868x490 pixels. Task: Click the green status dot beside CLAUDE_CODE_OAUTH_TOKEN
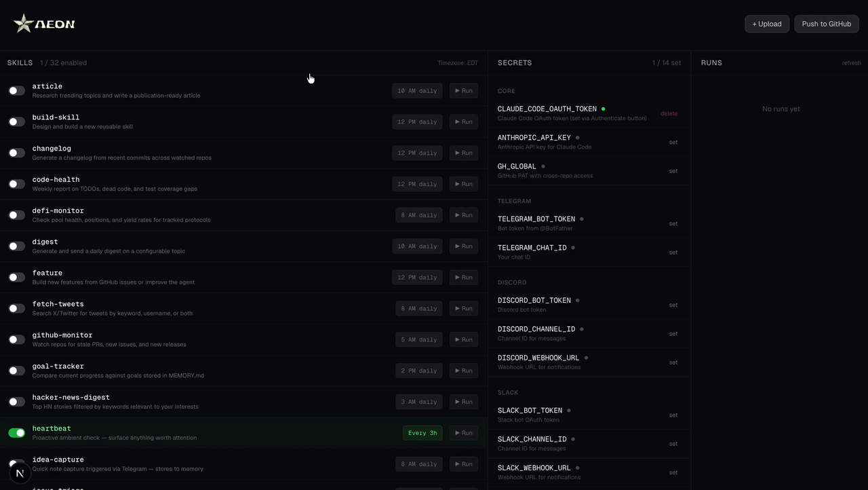604,108
